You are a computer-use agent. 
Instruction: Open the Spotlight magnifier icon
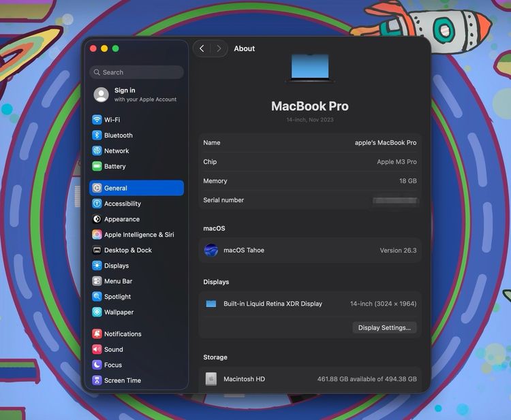(97, 297)
